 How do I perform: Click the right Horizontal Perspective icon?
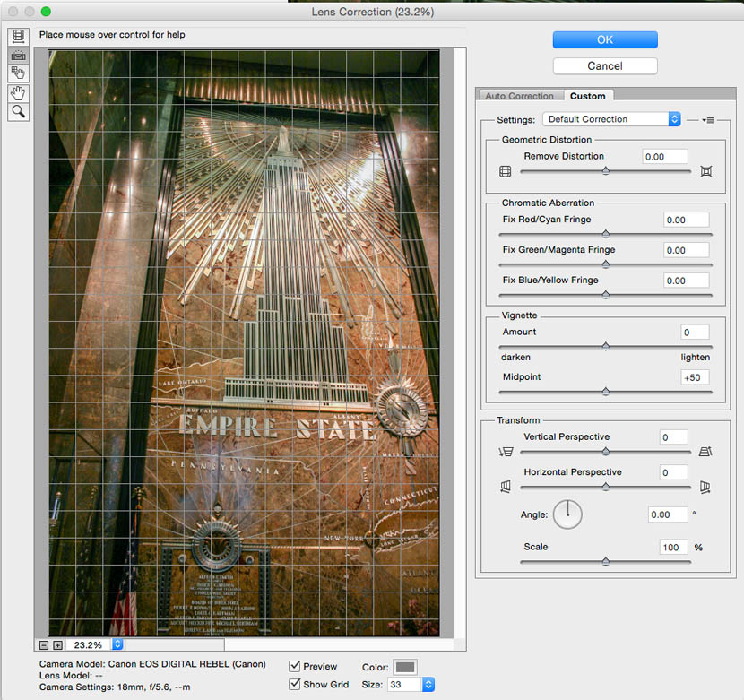coord(705,487)
